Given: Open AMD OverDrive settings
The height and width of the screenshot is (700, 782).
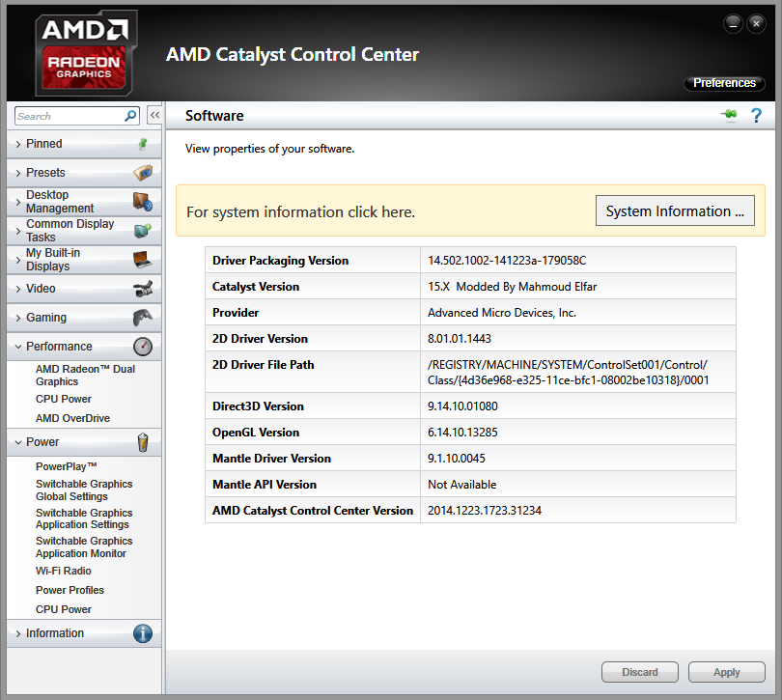Looking at the screenshot, I should 72,418.
